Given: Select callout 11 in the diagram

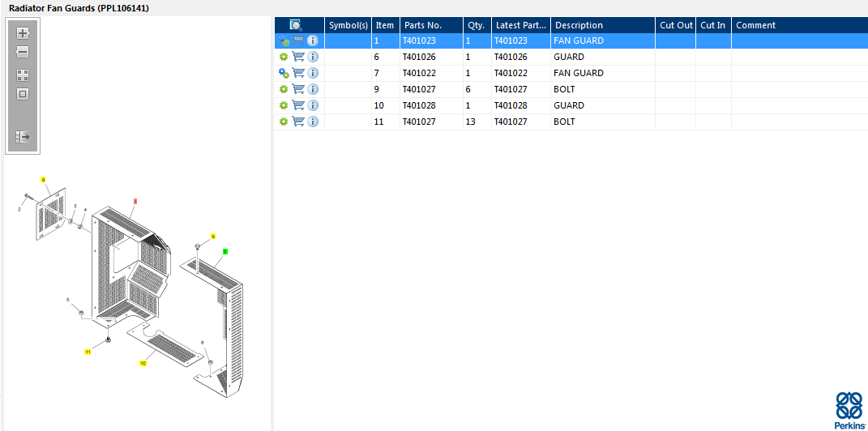Looking at the screenshot, I should pyautogui.click(x=88, y=352).
